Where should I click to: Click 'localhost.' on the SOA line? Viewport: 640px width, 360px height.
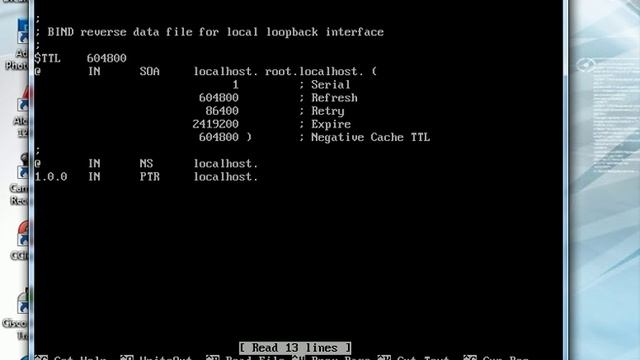226,71
